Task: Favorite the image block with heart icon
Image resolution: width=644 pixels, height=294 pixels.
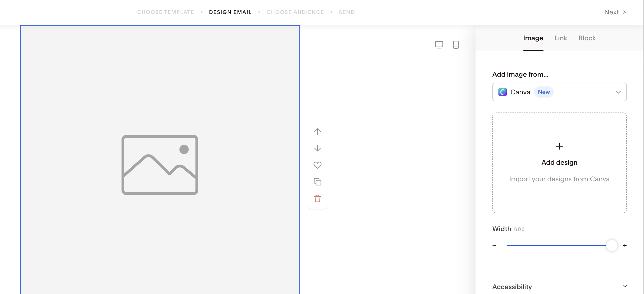Action: point(317,165)
